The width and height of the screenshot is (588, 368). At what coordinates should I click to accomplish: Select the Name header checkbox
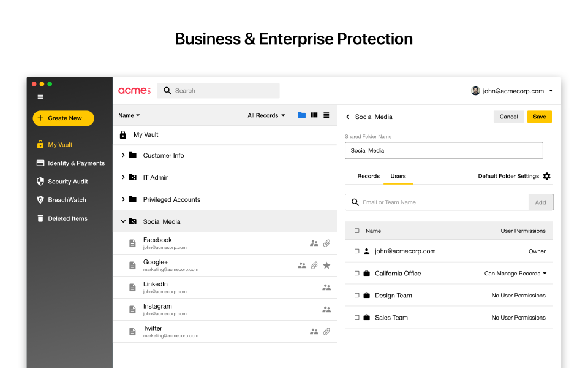click(358, 231)
